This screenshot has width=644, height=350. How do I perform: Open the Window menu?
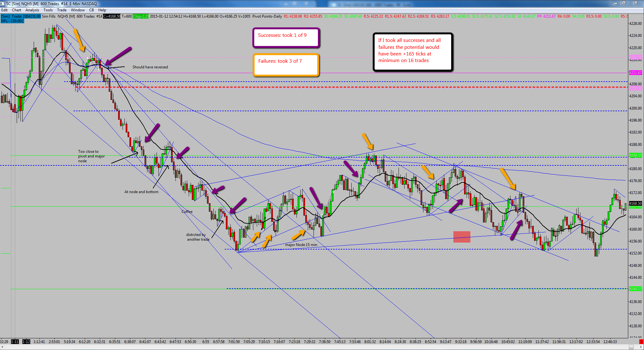[x=78, y=10]
